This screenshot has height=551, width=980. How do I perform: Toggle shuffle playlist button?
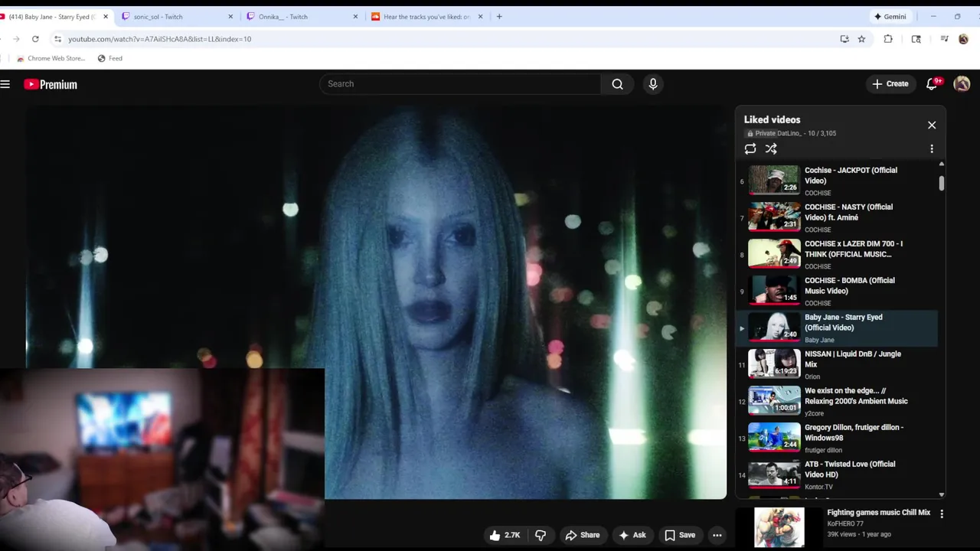771,149
